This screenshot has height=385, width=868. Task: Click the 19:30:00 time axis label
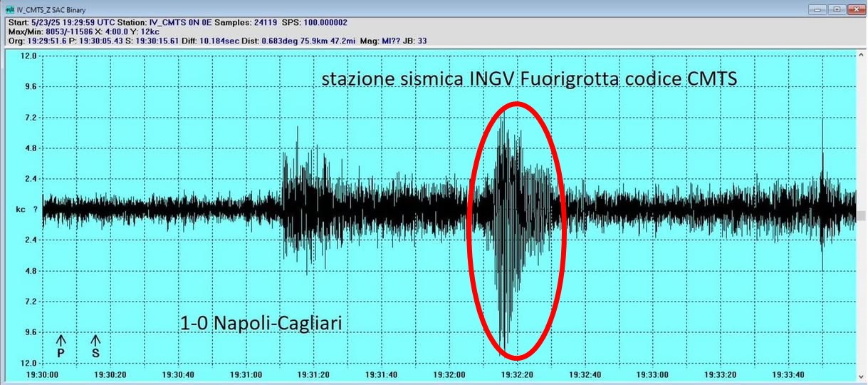43,374
